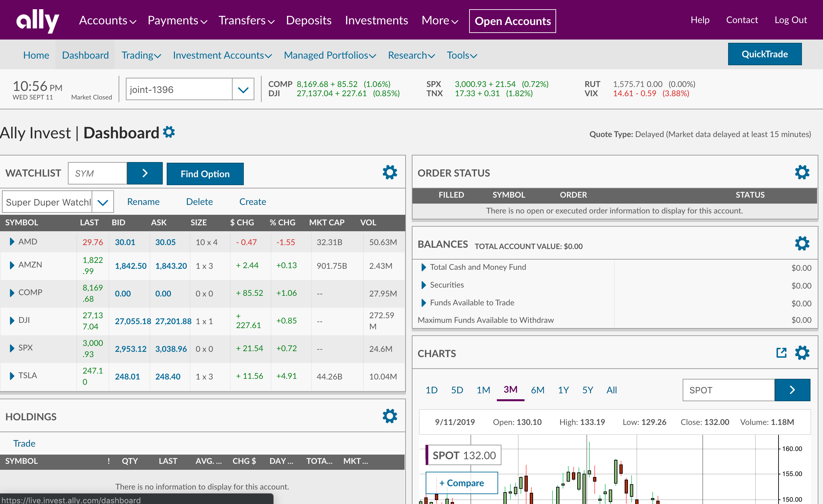This screenshot has width=823, height=504.
Task: Pop out the chart in new window
Action: [x=781, y=353]
